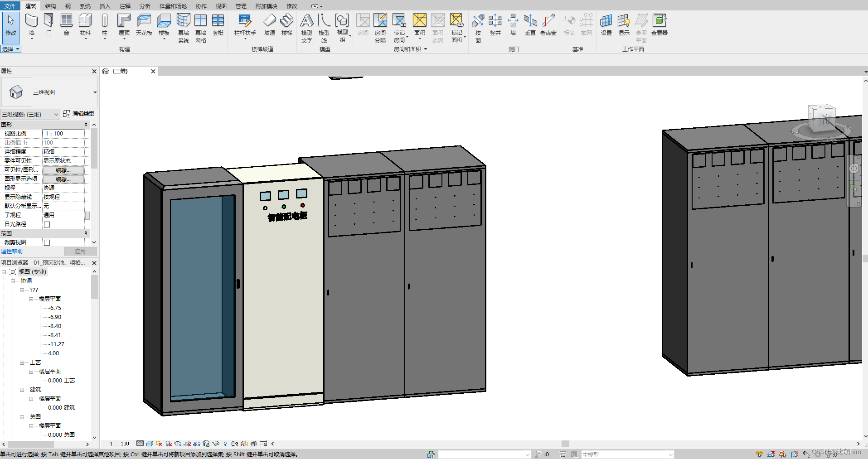Click the 3D view horizontal scrollbar thumb
This screenshot has width=868, height=459.
(x=565, y=444)
